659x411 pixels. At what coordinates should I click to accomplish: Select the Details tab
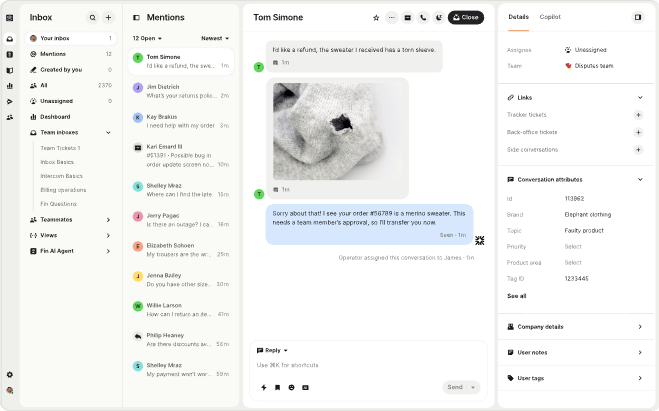[518, 17]
